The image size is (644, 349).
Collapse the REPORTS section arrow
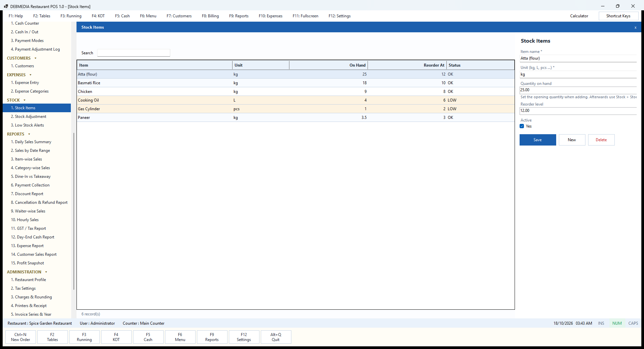(x=29, y=134)
